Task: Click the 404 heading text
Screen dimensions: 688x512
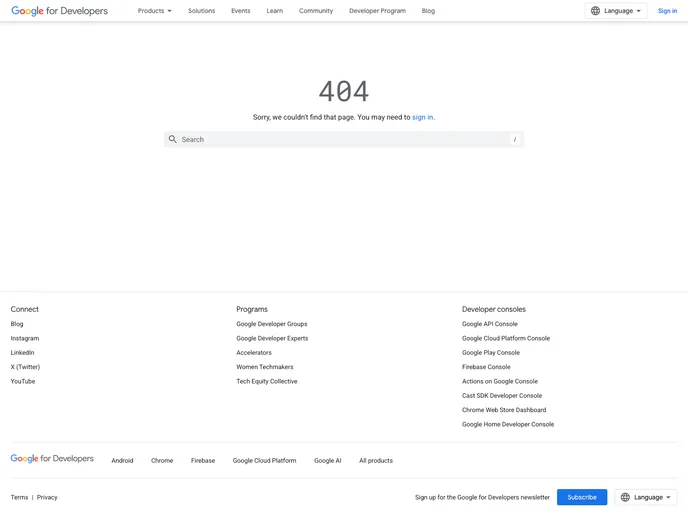Action: 344,91
